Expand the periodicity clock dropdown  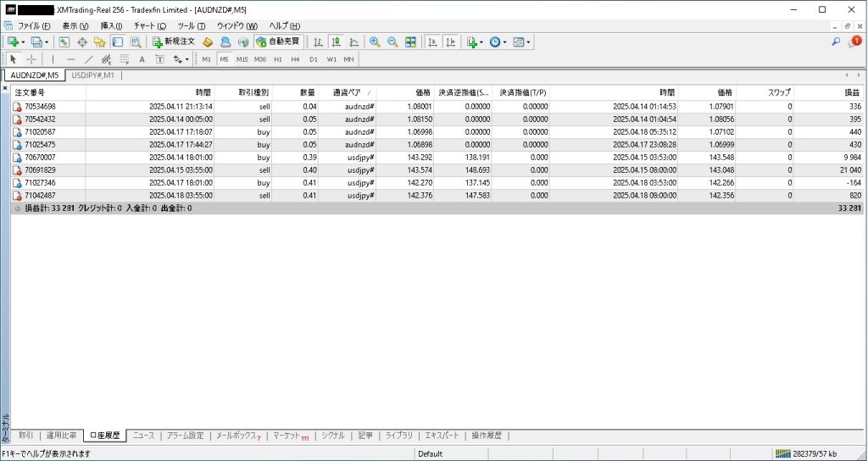click(x=506, y=42)
